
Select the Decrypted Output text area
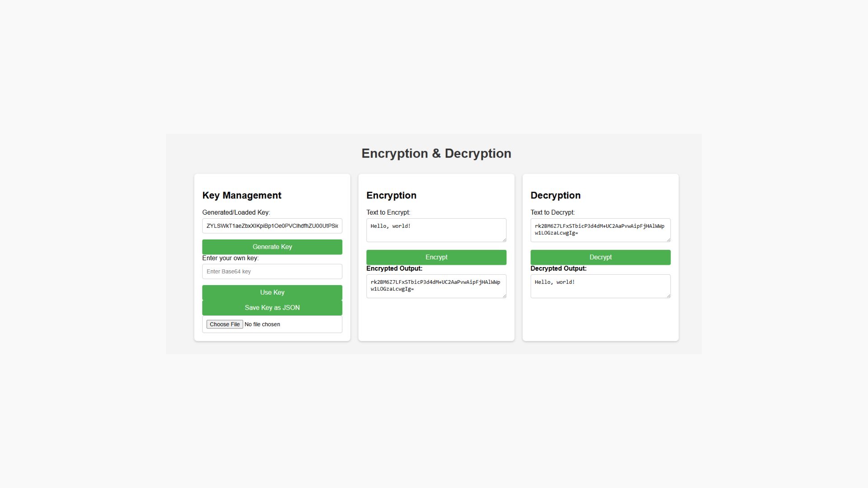coord(600,286)
